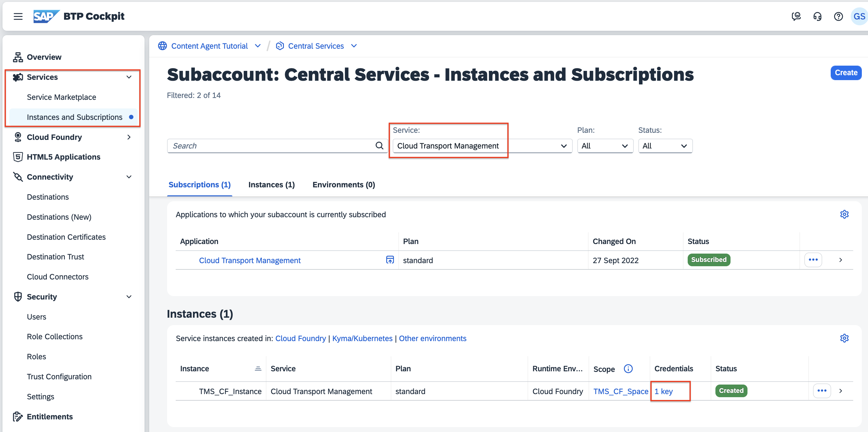This screenshot has width=868, height=432.
Task: Open Destinations in sidebar
Action: click(47, 197)
